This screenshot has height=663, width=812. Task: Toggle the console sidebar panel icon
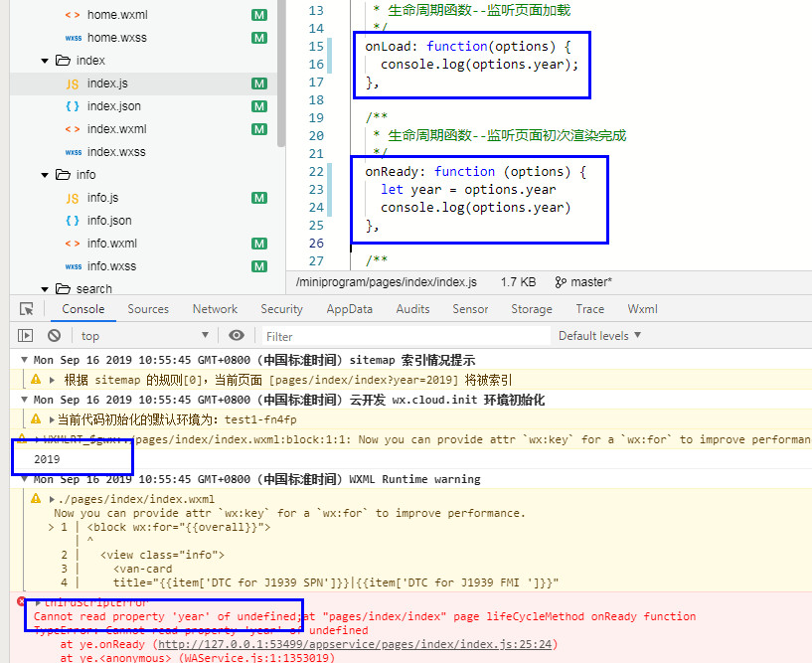(25, 336)
